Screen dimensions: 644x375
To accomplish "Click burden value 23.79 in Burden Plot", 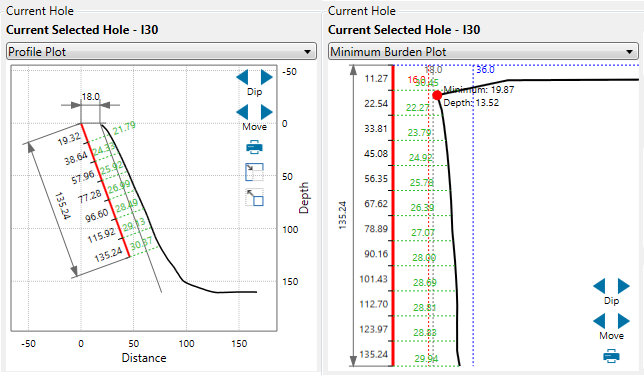I will coord(419,133).
